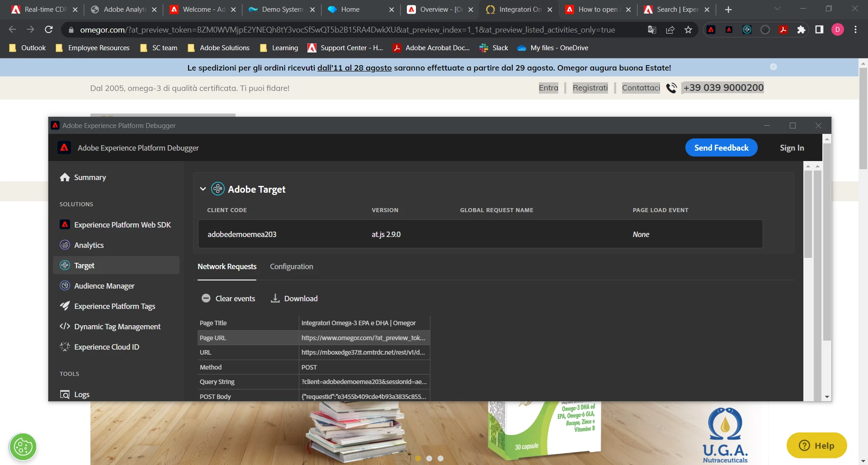Select the Page URL row value
The image size is (868, 465).
(x=363, y=338)
